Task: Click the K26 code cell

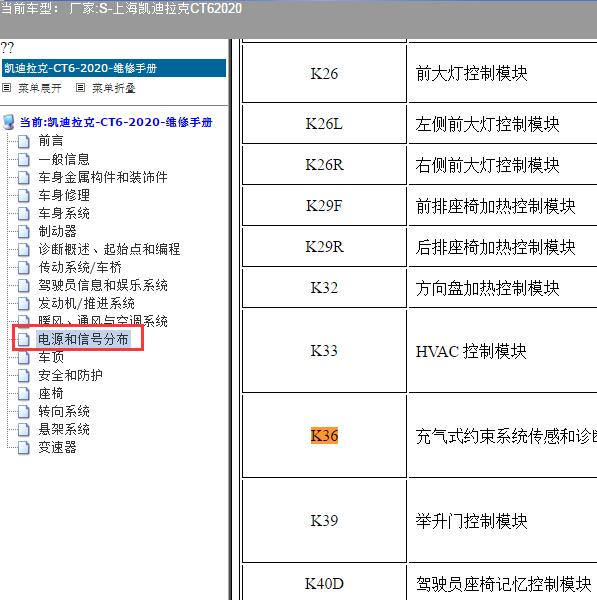Action: (324, 73)
